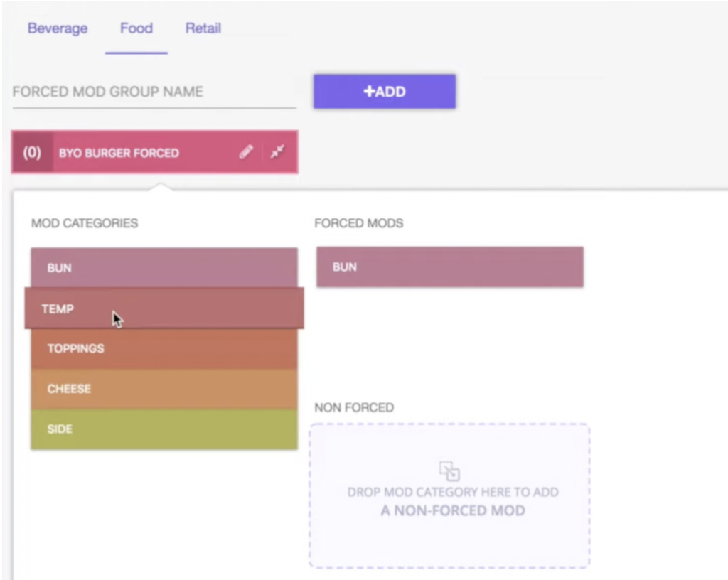Select the Food tab
728x580 pixels.
pos(136,28)
